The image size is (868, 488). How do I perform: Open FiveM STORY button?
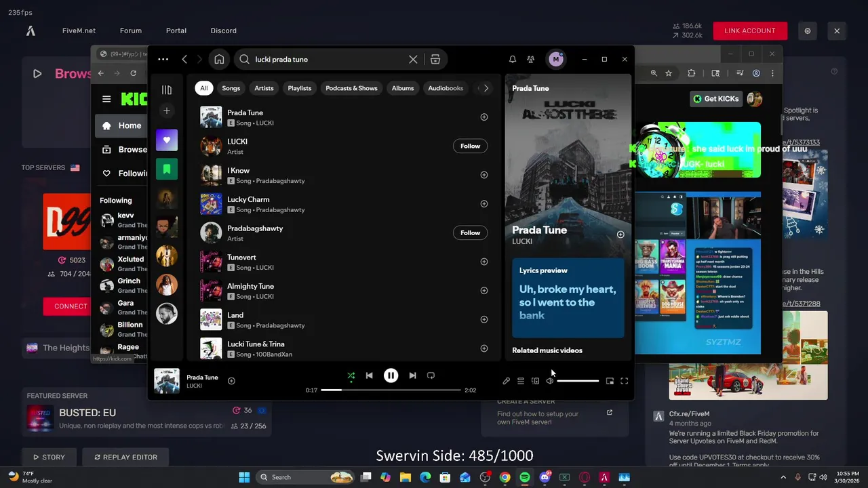click(49, 457)
